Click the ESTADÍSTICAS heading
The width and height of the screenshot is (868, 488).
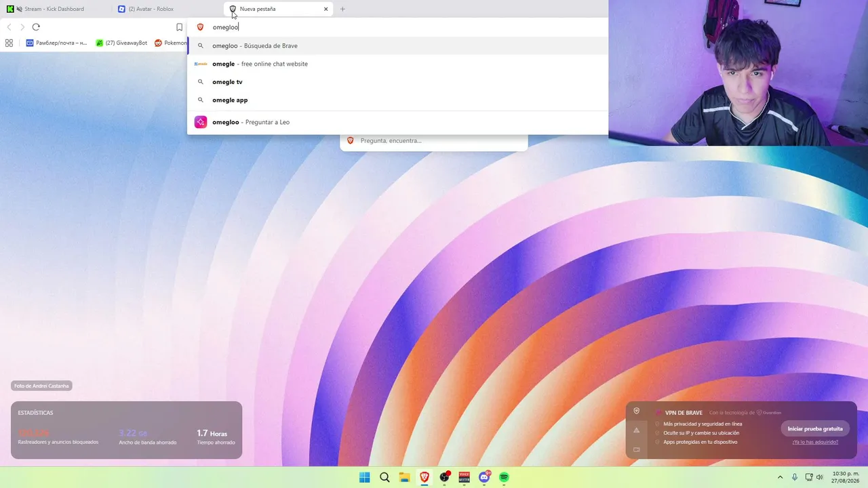point(35,413)
